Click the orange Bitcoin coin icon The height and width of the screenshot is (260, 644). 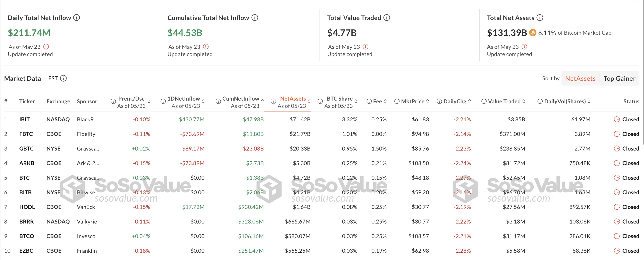coord(533,33)
